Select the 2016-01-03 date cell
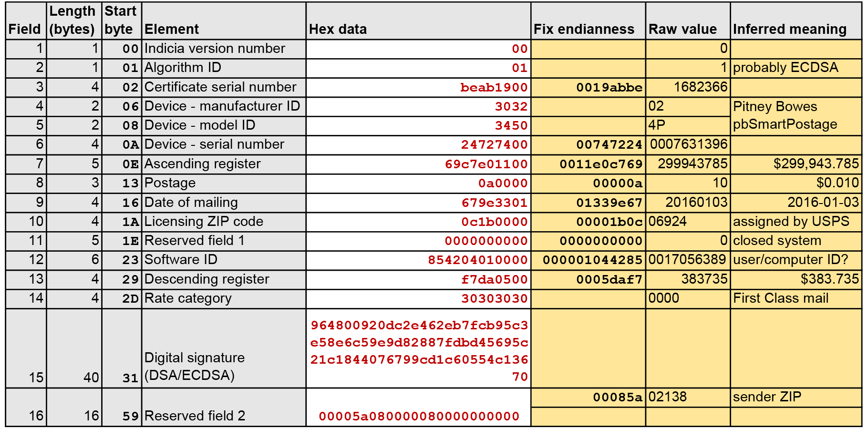868x429 pixels. [x=796, y=203]
